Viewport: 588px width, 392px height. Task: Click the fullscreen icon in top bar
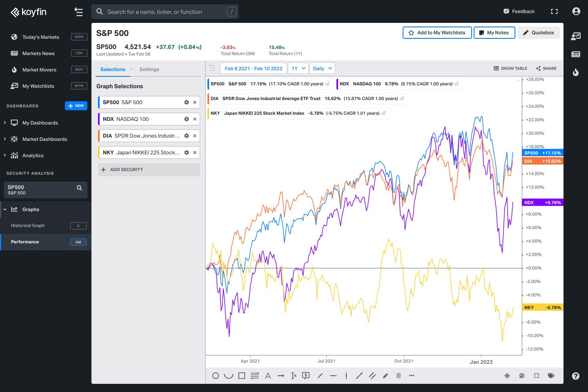[x=554, y=11]
